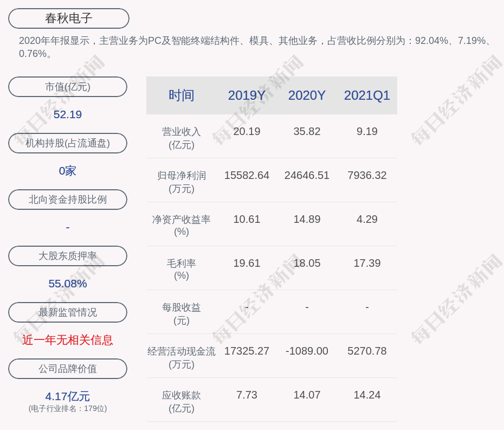Screen dimensions: 504x430
Task: Click receivables value 14.24
Action: [367, 395]
